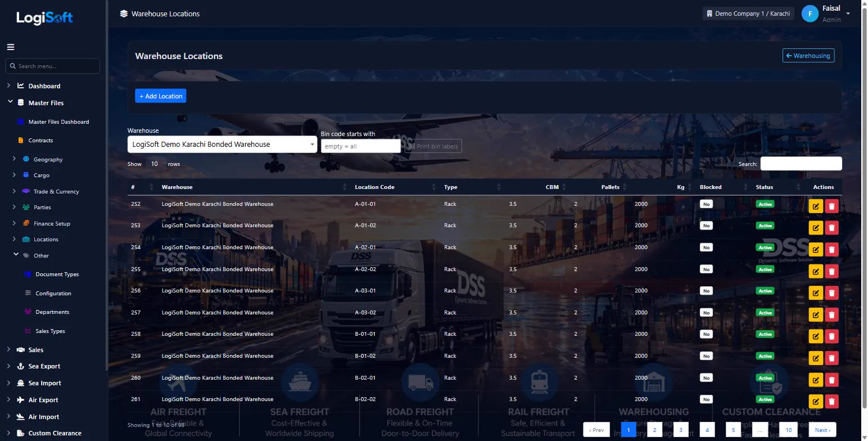Open Master Files Dashboard icon
The height and width of the screenshot is (441, 868).
coord(21,121)
